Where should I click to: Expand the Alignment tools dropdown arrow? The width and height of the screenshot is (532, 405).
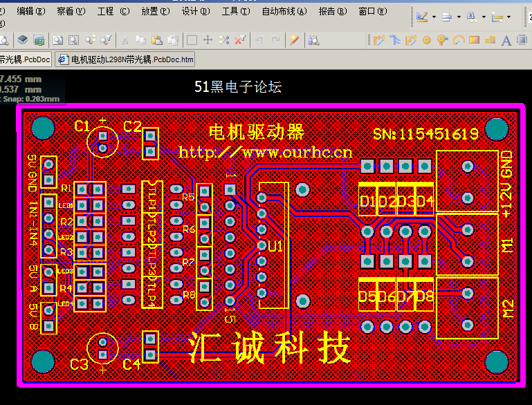[459, 17]
